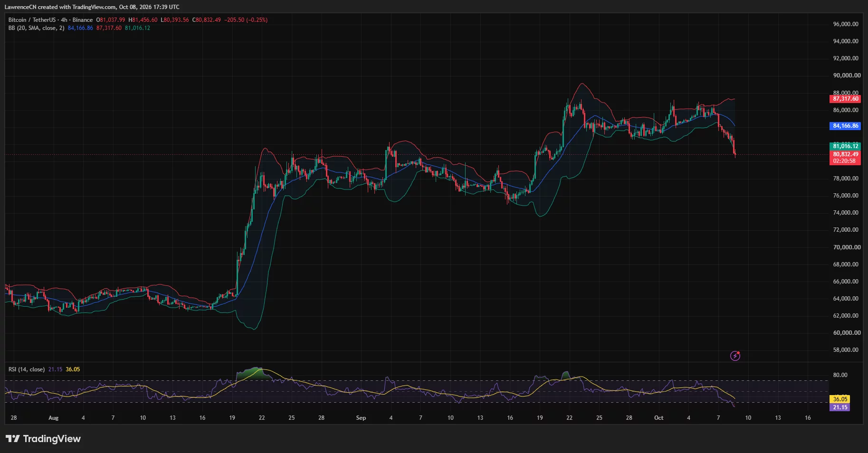
Task: Click the LawrenceCN created with TradingView.com header
Action: (x=92, y=7)
